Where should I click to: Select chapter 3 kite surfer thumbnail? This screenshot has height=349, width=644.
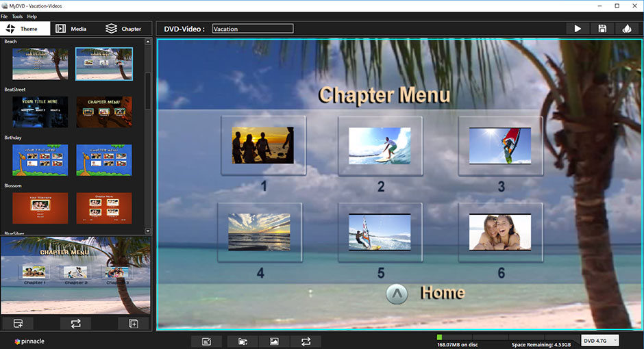click(x=500, y=146)
